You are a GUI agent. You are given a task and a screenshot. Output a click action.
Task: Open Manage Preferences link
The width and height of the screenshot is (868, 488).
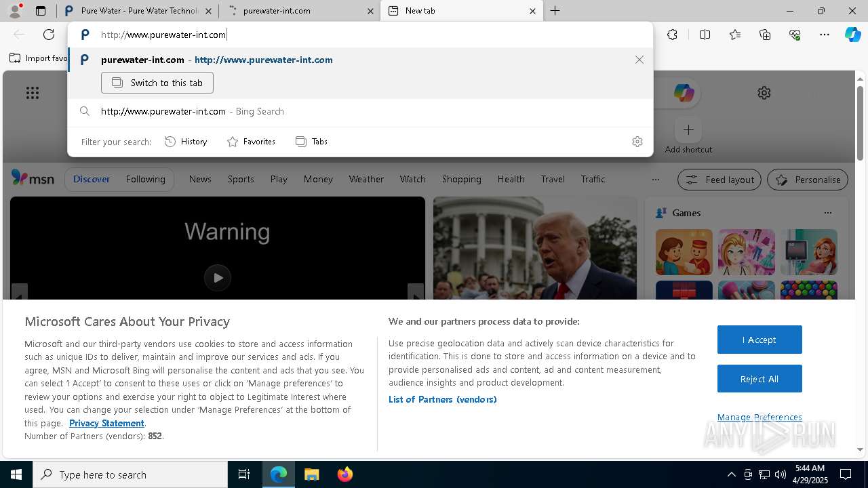pos(759,417)
